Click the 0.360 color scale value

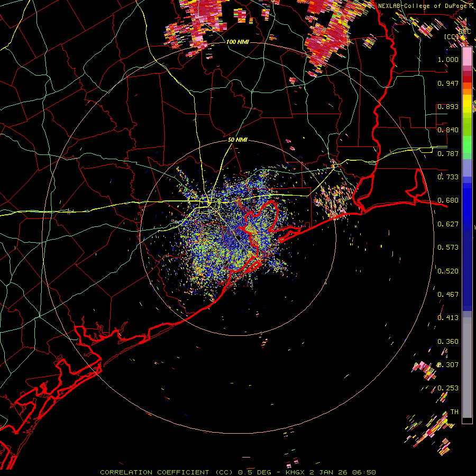click(x=448, y=341)
